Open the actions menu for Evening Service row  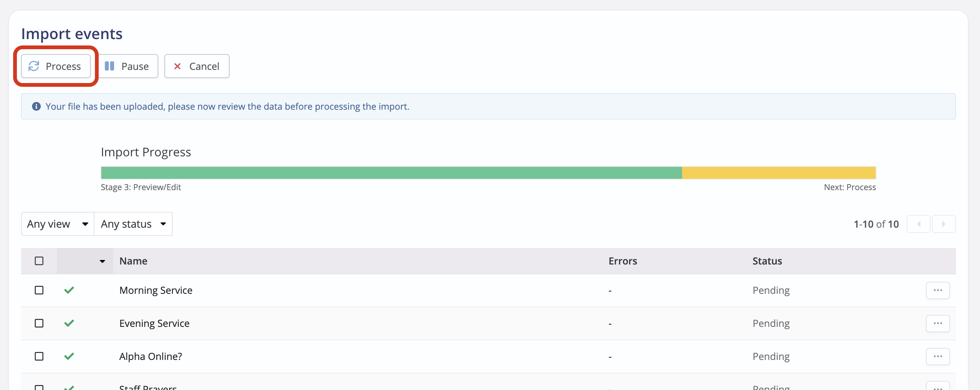[938, 323]
